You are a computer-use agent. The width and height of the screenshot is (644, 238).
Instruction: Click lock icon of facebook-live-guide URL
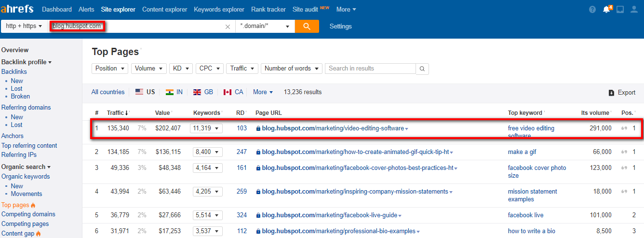click(x=258, y=215)
